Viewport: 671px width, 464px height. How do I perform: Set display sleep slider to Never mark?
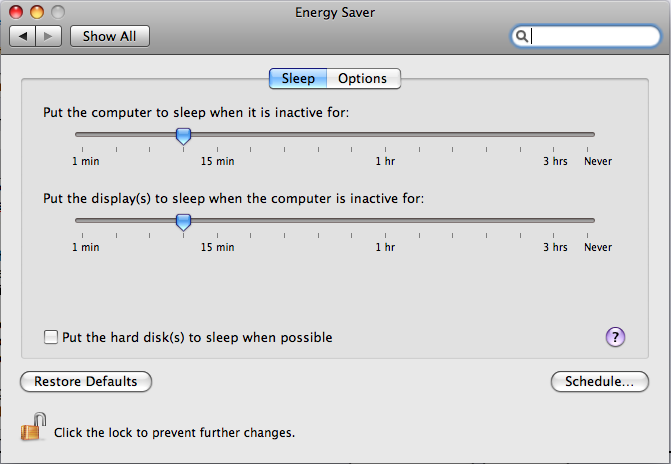[588, 220]
